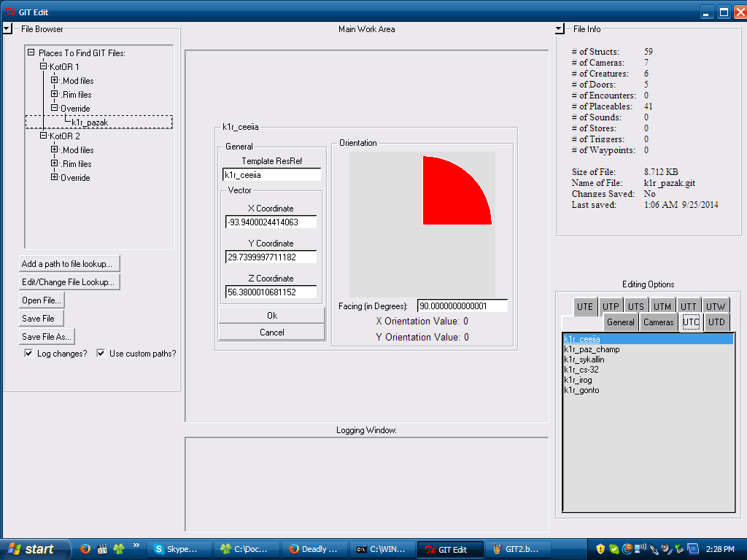The width and height of the screenshot is (747, 560).
Task: Select k1r_pazak in the file tree
Action: point(90,122)
